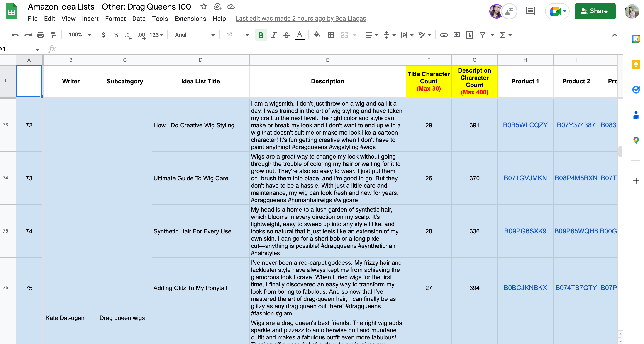644x344 pixels.
Task: Toggle strikethrough formatting
Action: coord(286,35)
